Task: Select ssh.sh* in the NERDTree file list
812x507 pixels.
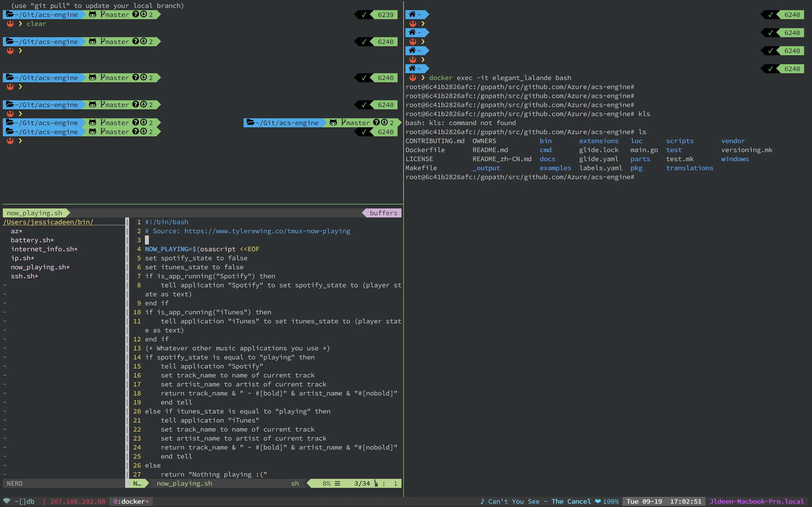Action: [x=24, y=276]
